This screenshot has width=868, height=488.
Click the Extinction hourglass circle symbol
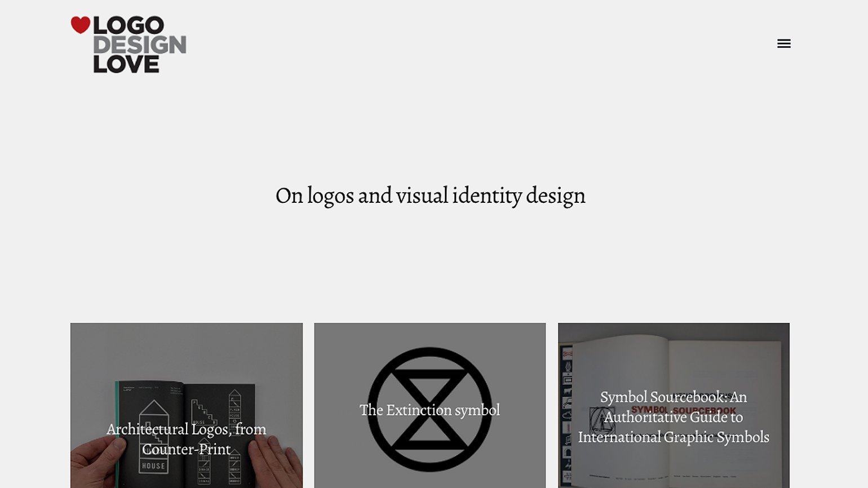(429, 409)
